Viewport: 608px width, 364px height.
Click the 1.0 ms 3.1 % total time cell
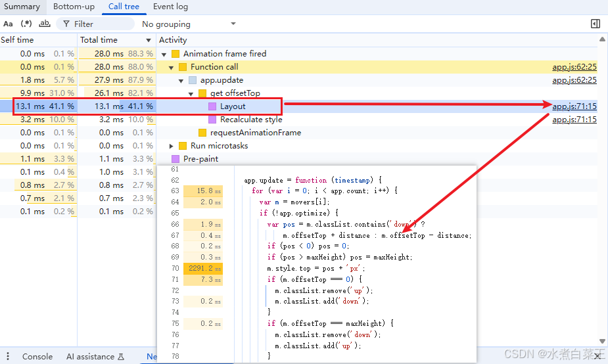pos(117,172)
